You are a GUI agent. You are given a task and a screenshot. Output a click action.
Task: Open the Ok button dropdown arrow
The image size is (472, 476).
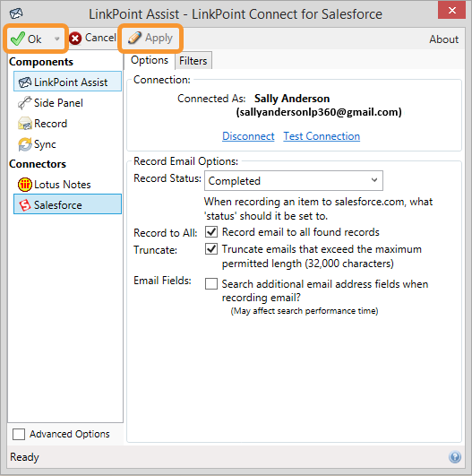click(x=56, y=39)
